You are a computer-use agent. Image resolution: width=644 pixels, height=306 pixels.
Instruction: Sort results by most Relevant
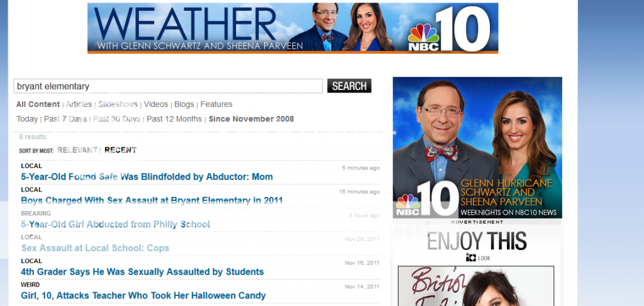click(x=77, y=150)
